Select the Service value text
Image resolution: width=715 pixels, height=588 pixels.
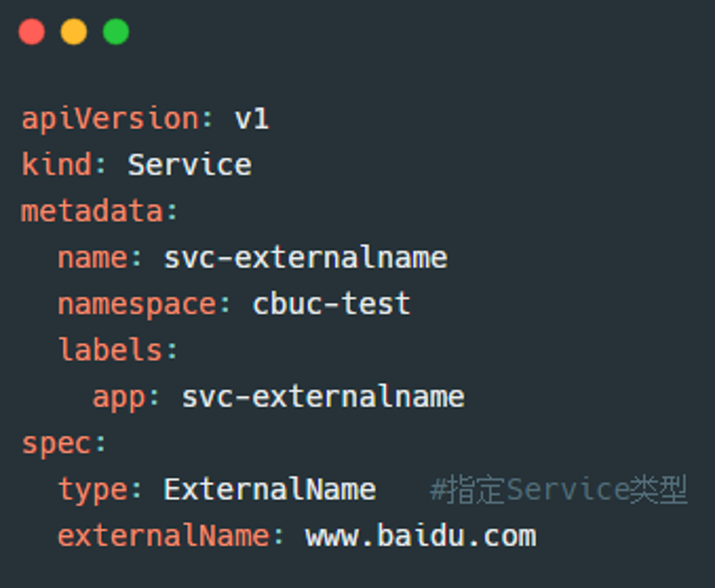[190, 165]
